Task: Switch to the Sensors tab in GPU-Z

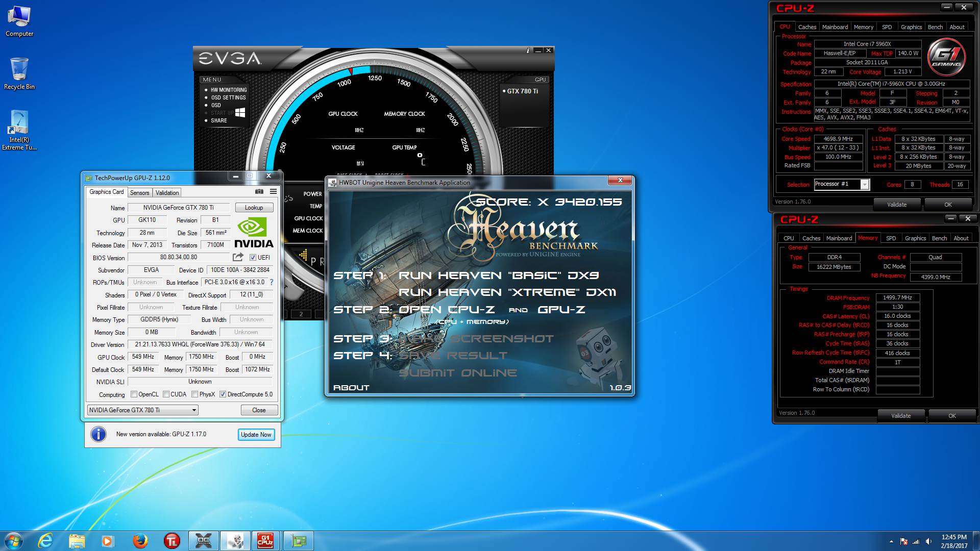Action: click(139, 192)
